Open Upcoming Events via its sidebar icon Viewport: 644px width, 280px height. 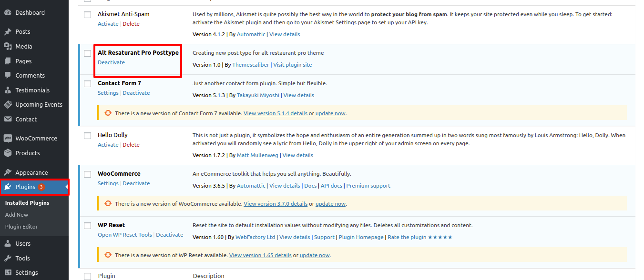[x=8, y=104]
